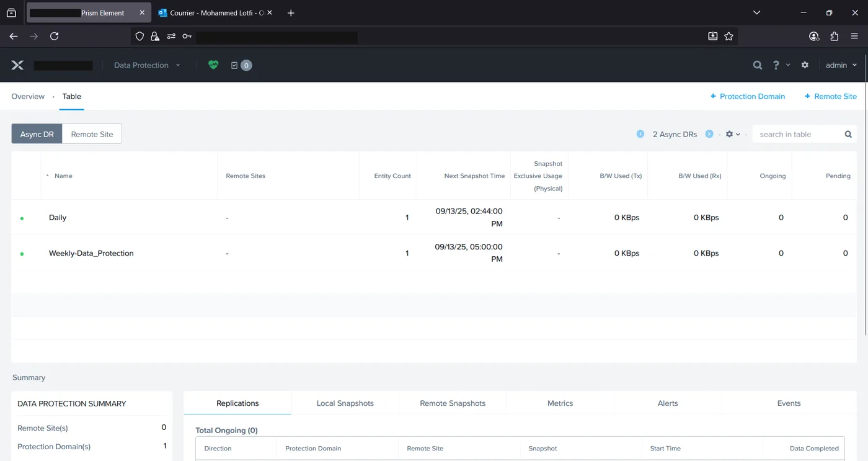Open the cluster health heart icon
868x461 pixels.
click(x=213, y=65)
